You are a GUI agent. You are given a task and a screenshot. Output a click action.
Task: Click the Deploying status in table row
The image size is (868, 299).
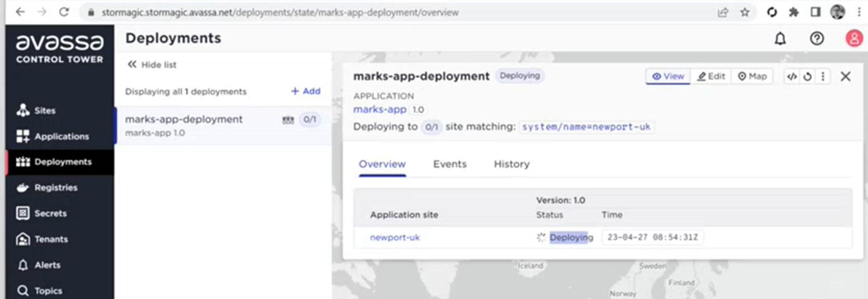coord(571,238)
